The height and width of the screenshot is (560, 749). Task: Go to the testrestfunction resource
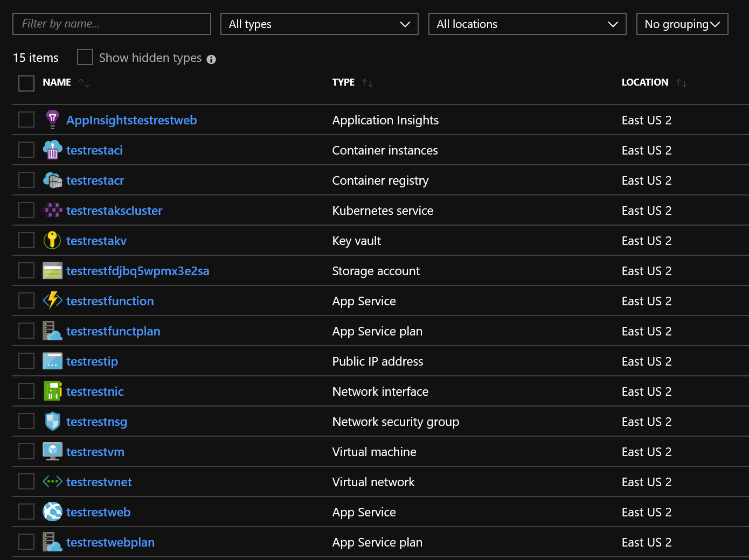click(110, 301)
